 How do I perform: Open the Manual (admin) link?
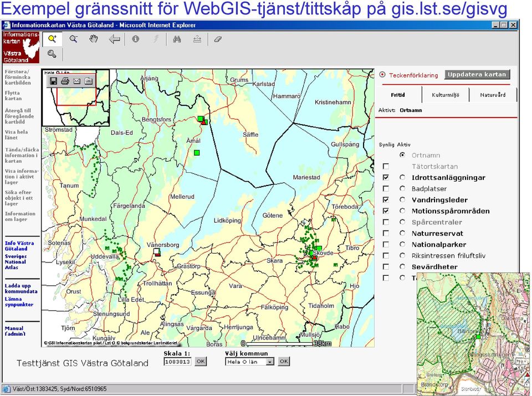click(15, 331)
